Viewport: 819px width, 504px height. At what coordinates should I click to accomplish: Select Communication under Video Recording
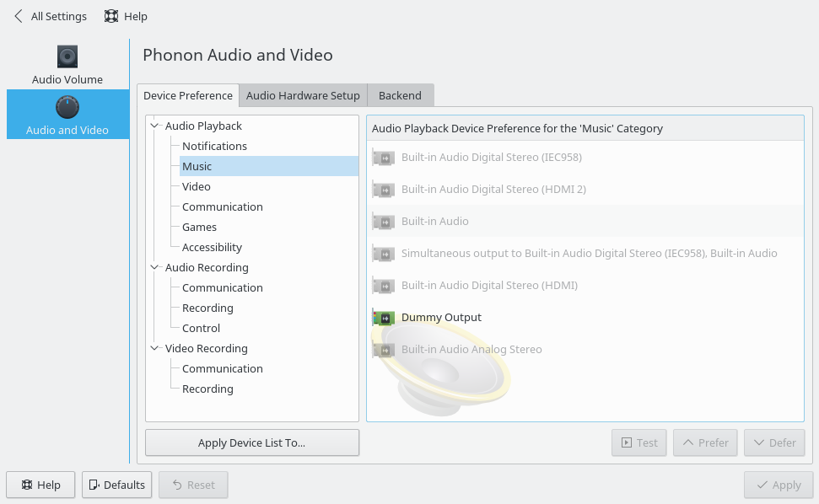tap(222, 368)
